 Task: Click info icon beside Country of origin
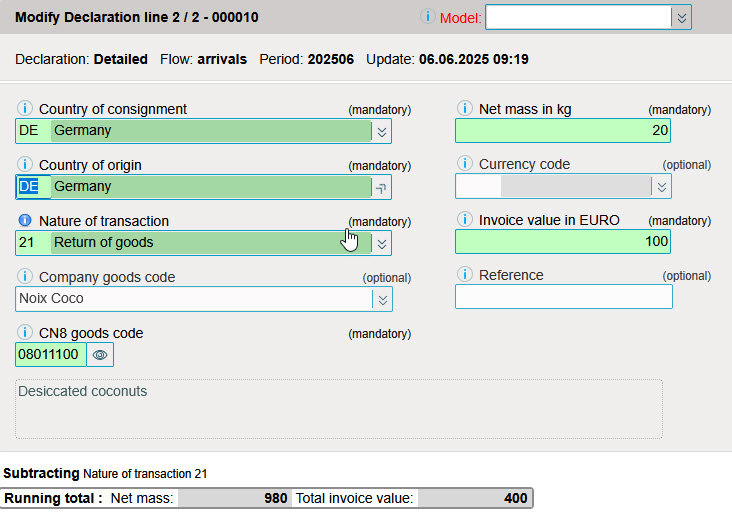point(26,165)
